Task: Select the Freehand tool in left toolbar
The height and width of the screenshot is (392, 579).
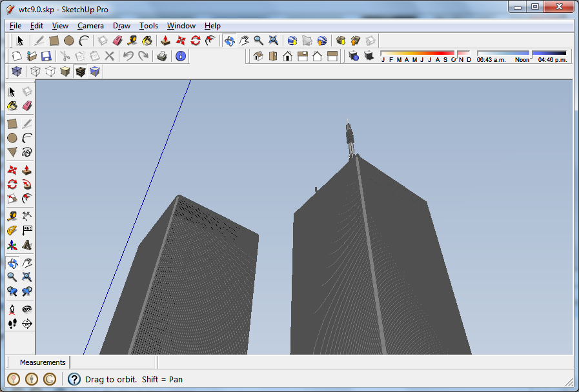Action: coord(27,152)
